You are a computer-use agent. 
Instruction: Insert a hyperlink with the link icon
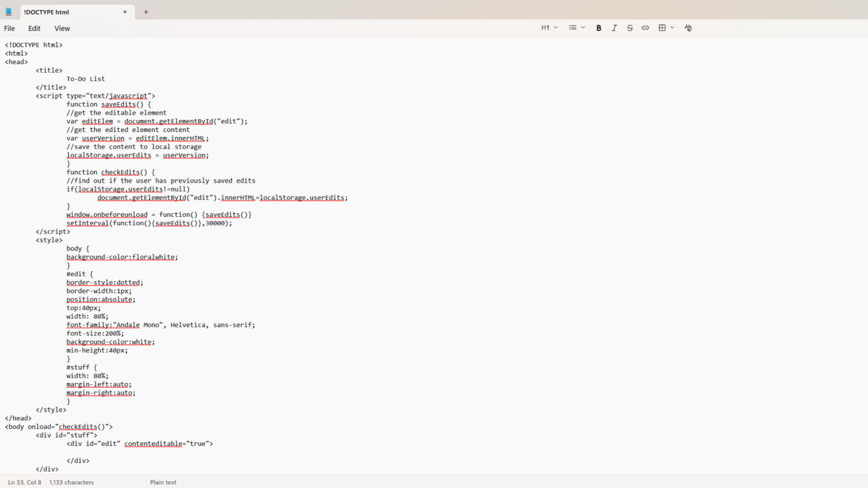[x=645, y=28]
